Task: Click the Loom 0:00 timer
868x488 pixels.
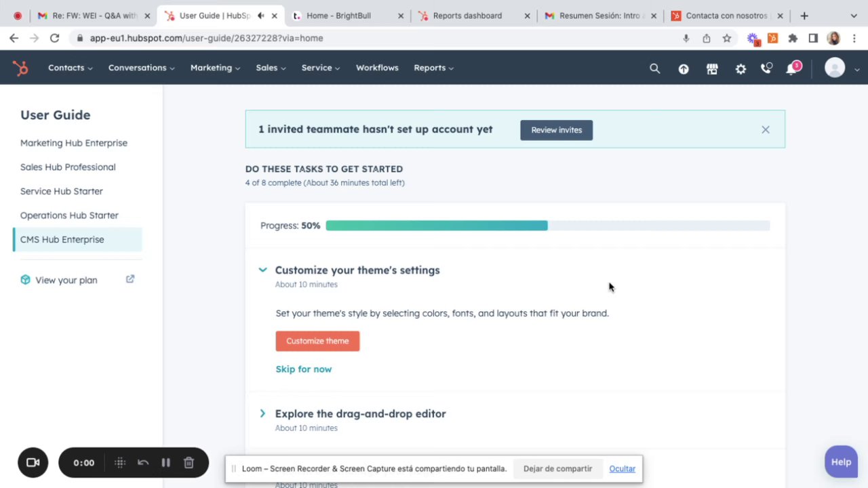Action: [x=84, y=463]
